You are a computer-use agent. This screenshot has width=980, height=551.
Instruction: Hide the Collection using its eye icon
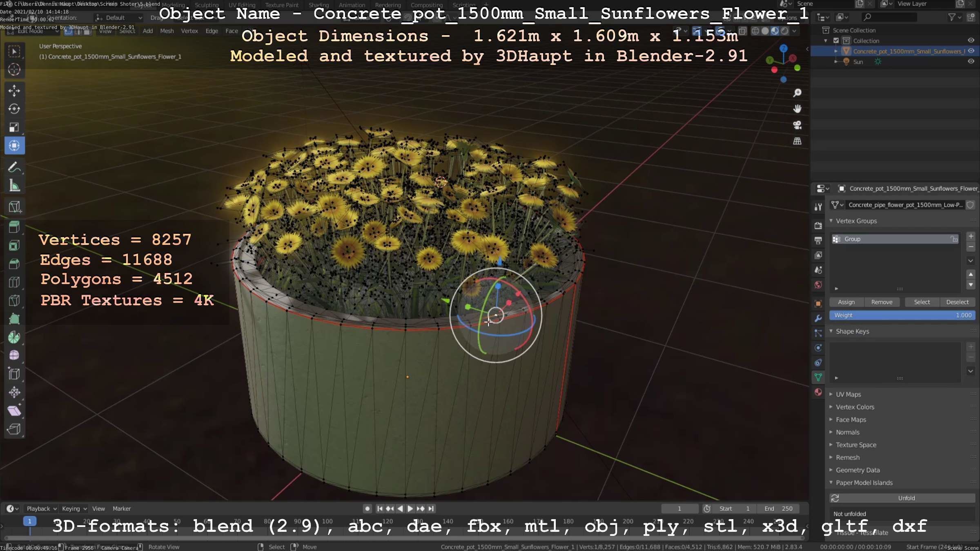point(971,40)
